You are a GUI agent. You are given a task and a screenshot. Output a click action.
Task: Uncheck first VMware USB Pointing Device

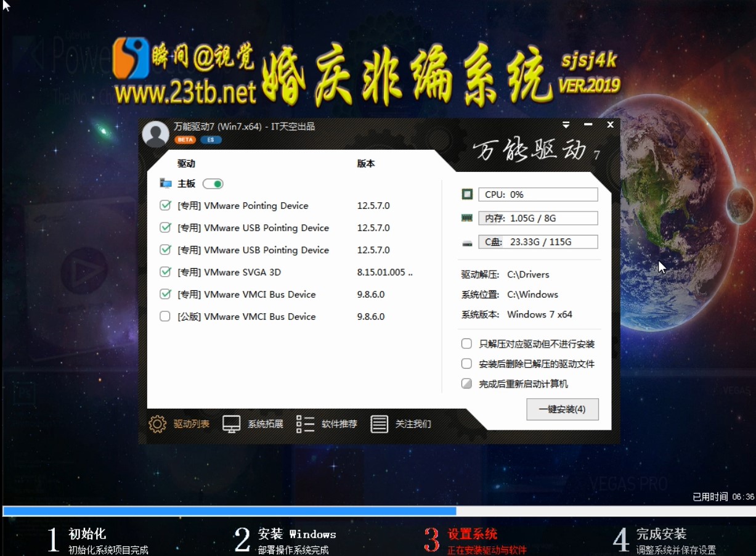pos(165,227)
